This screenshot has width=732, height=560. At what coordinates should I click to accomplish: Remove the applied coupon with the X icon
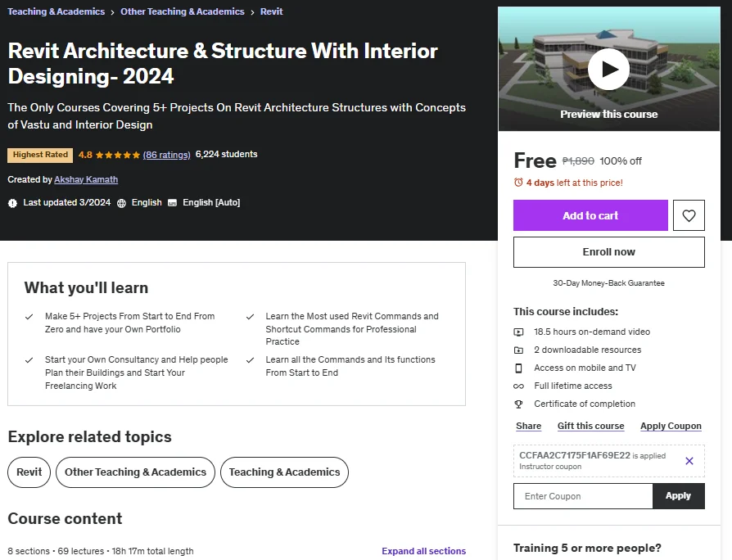point(689,461)
